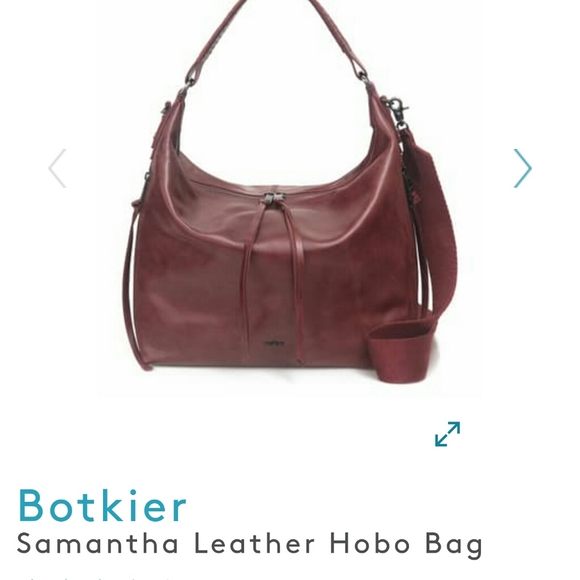Screen dimensions: 580x580
Task: Open the Botkier brand link
Action: click(x=102, y=505)
